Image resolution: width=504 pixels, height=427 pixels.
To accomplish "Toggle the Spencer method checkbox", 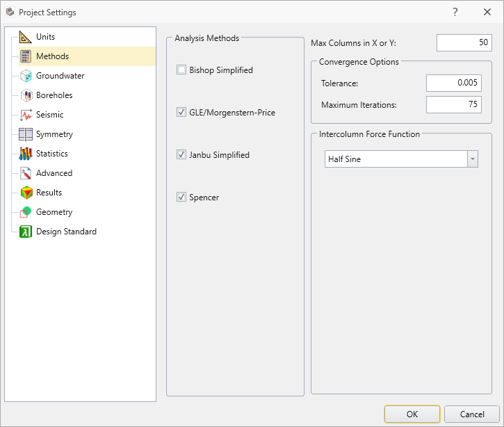I will [181, 197].
